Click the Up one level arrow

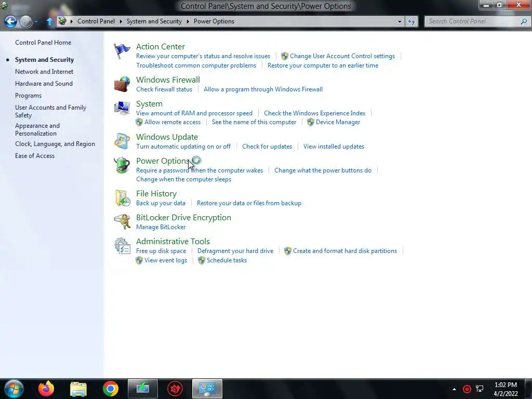49,21
